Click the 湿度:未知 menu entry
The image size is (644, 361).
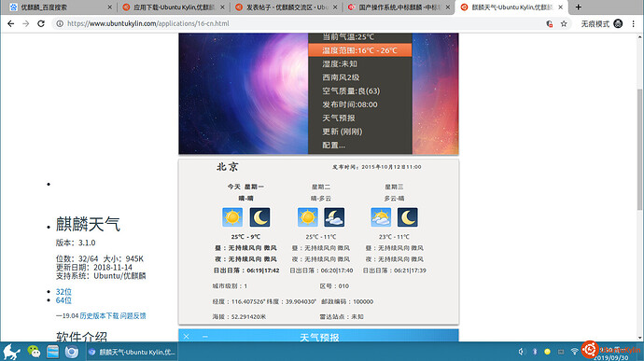[x=359, y=63]
